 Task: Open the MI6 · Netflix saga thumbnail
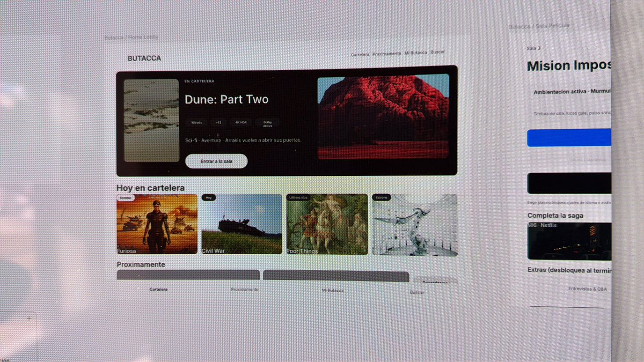tap(569, 241)
